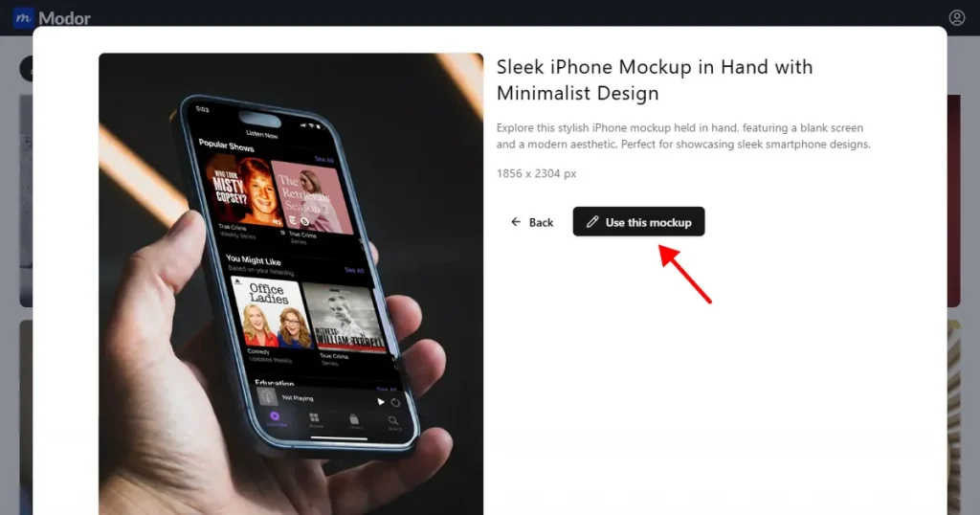Click the Modor logo icon
Screen dimensions: 980x515
coord(23,17)
